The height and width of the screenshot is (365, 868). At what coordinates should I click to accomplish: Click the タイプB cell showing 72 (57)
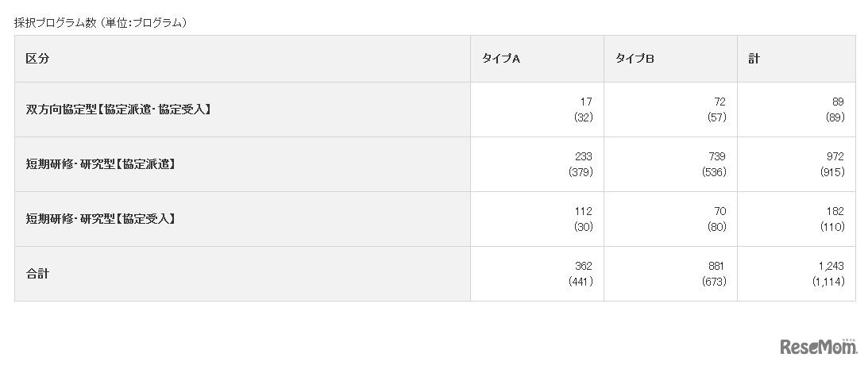[x=719, y=109]
